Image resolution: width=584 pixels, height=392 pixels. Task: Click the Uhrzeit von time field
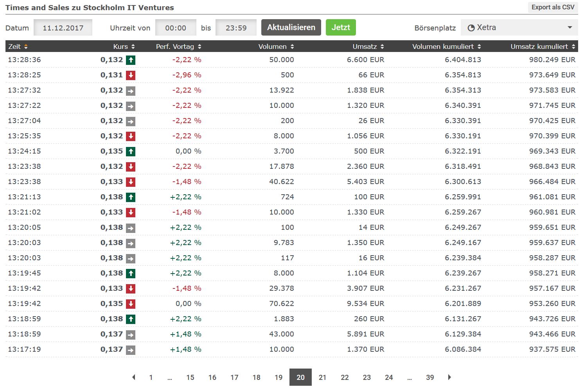(x=176, y=28)
